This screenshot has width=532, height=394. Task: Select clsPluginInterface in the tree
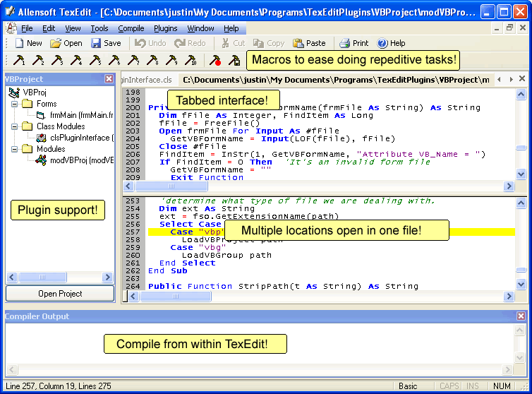point(82,138)
